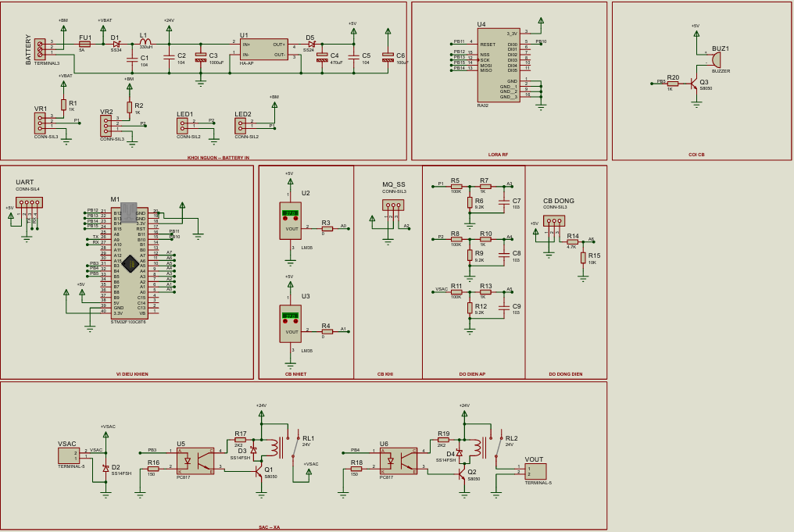Click the UART CONN-SIL4 connector
Image resolution: width=794 pixels, height=532 pixels.
29,203
